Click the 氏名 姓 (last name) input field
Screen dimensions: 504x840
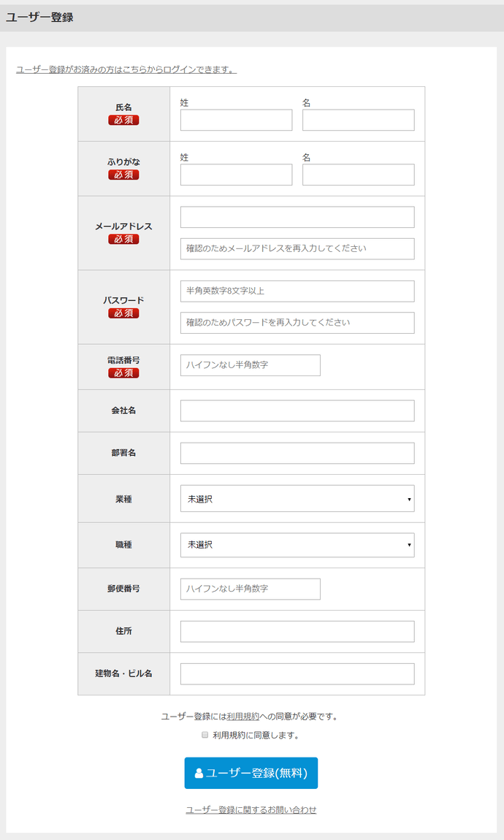(236, 120)
